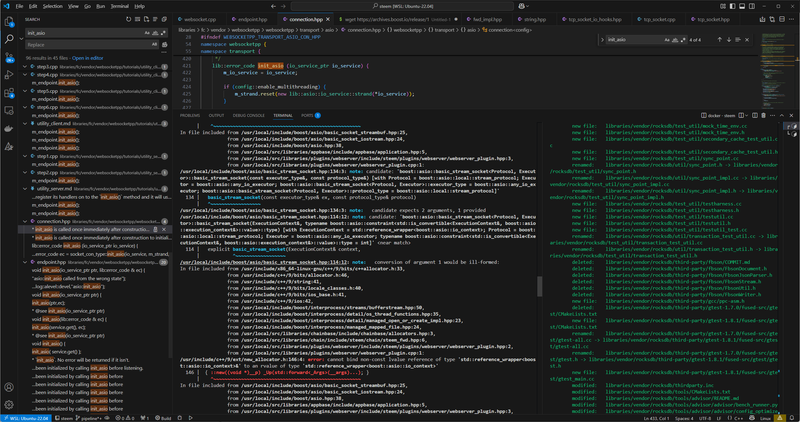
Task: Open the Run and Debug view
Action: point(9,75)
